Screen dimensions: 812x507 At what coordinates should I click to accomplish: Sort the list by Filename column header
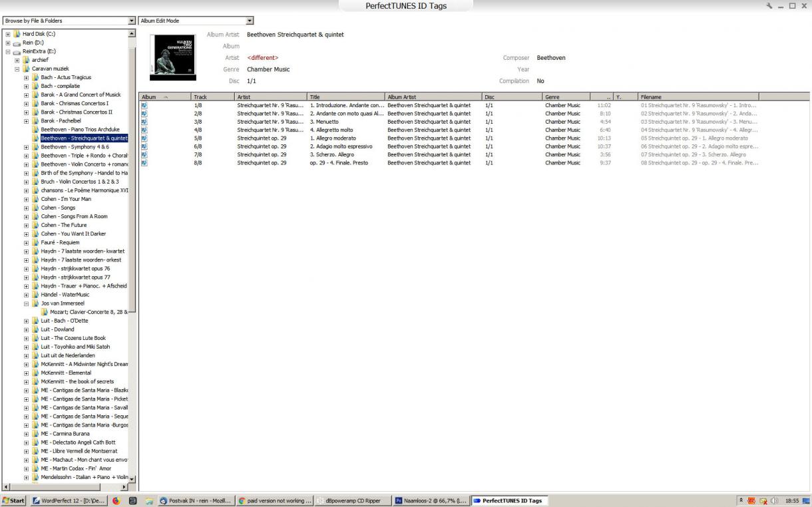698,96
